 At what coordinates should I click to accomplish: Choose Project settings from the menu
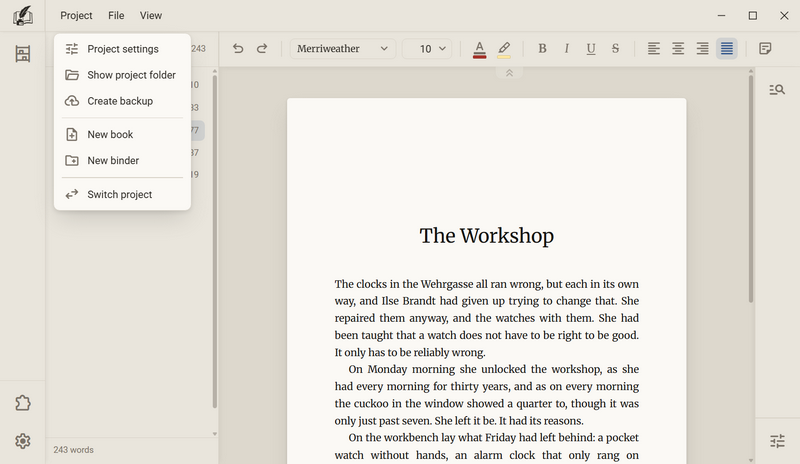coord(122,49)
